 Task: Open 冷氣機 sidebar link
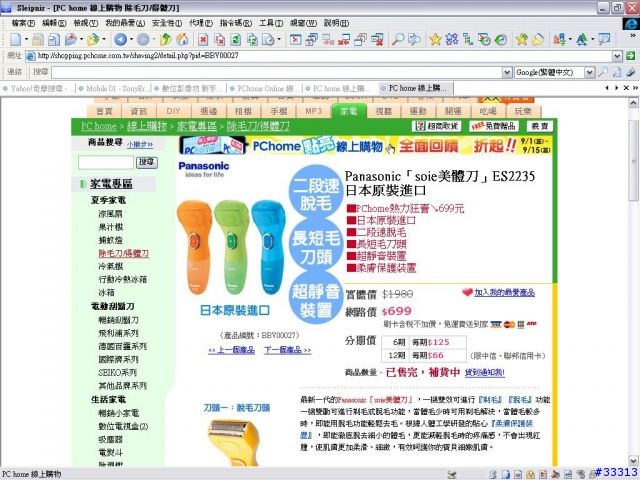coord(111,266)
